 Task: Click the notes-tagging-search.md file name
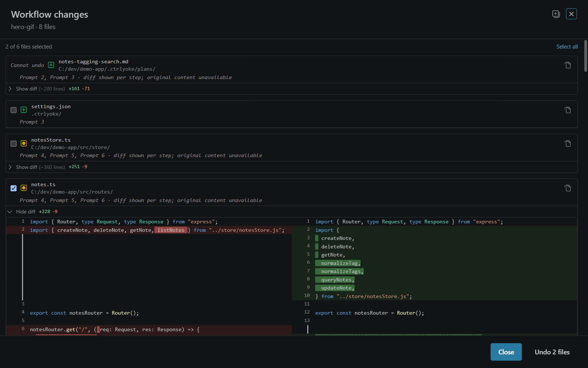(93, 61)
